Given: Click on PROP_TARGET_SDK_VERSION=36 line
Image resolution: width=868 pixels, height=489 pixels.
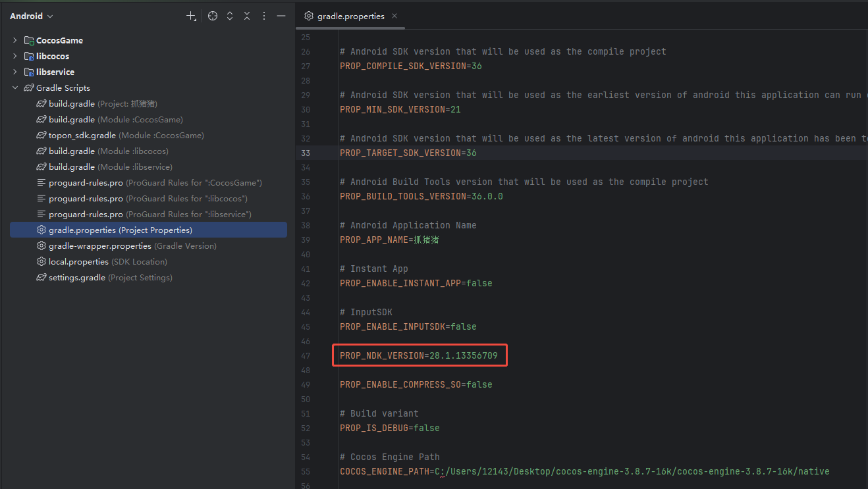Looking at the screenshot, I should pos(408,153).
